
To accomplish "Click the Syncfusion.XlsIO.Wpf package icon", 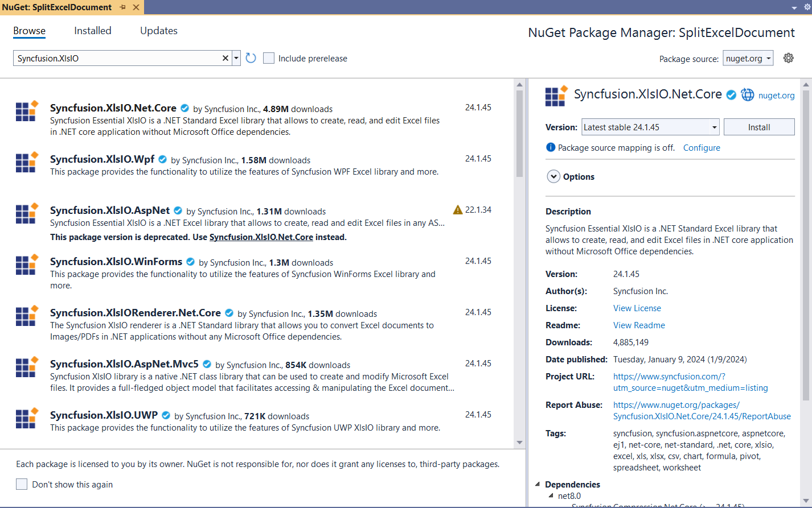I will tap(27, 163).
